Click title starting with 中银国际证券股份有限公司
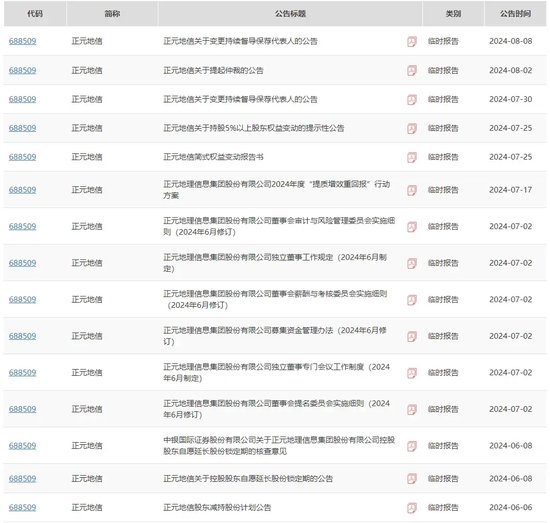The width and height of the screenshot is (550, 523). [279, 445]
